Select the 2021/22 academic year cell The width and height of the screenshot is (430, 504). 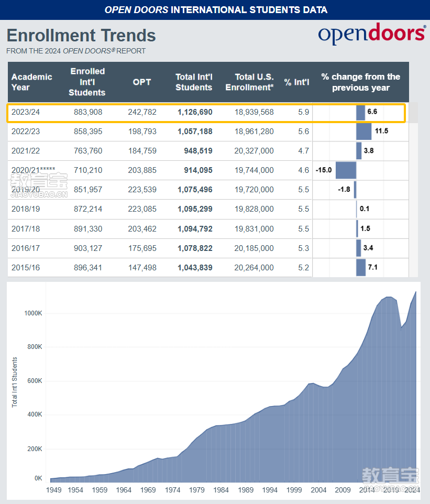(26, 151)
